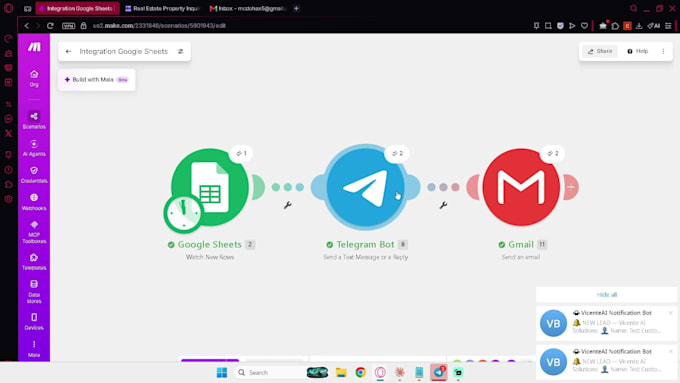Open scenario settings sliders icon beside title
Screen dimensions: 680x383
pos(181,51)
